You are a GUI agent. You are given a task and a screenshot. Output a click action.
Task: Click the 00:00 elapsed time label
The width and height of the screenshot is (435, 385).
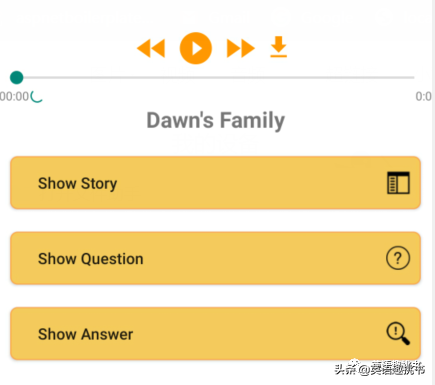click(14, 97)
